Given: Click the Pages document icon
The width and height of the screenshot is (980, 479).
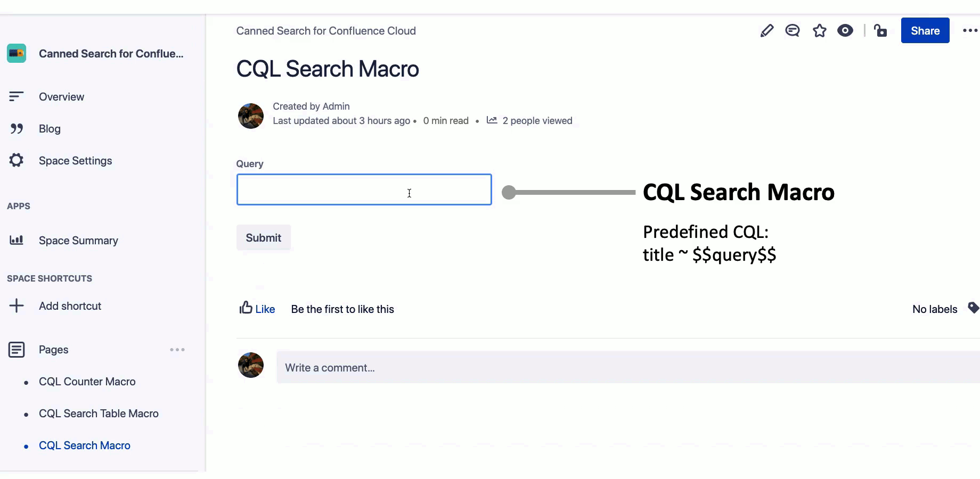Looking at the screenshot, I should [17, 350].
